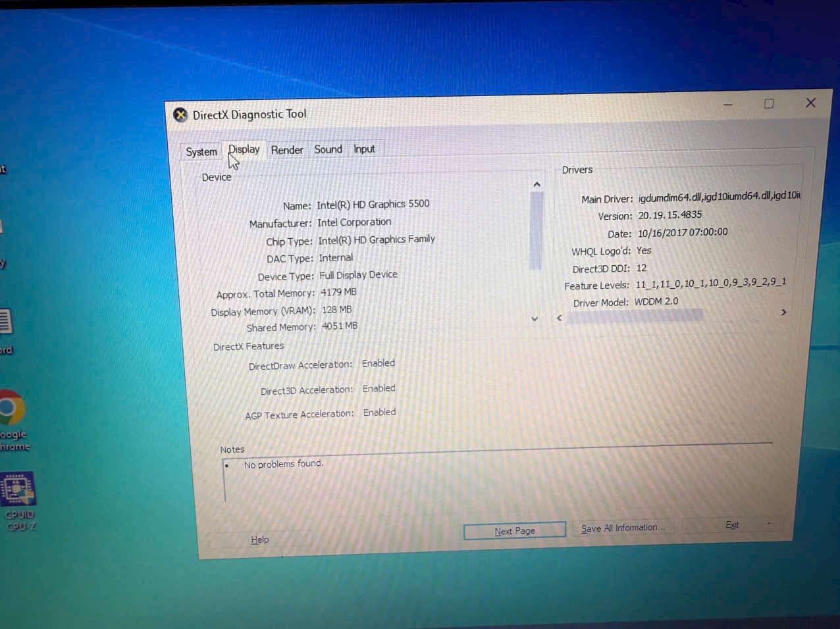Close the DirectX Diagnostic Tool window
Image resolution: width=840 pixels, height=629 pixels.
pos(810,103)
